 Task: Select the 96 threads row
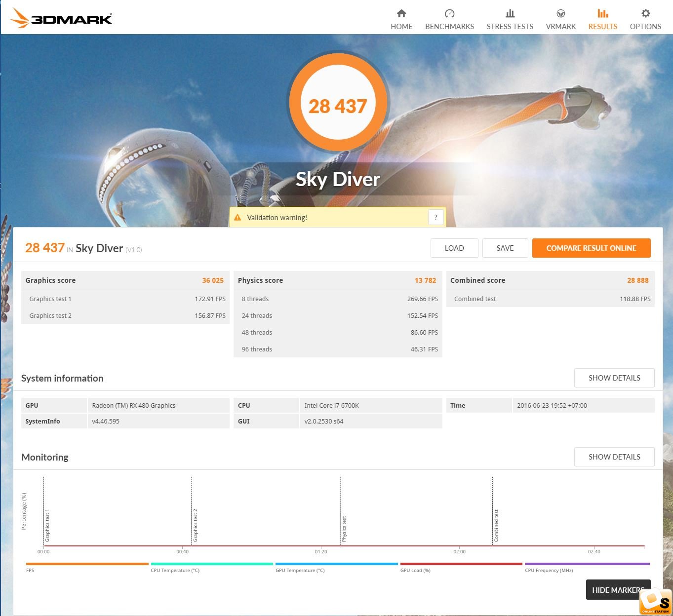coord(338,349)
